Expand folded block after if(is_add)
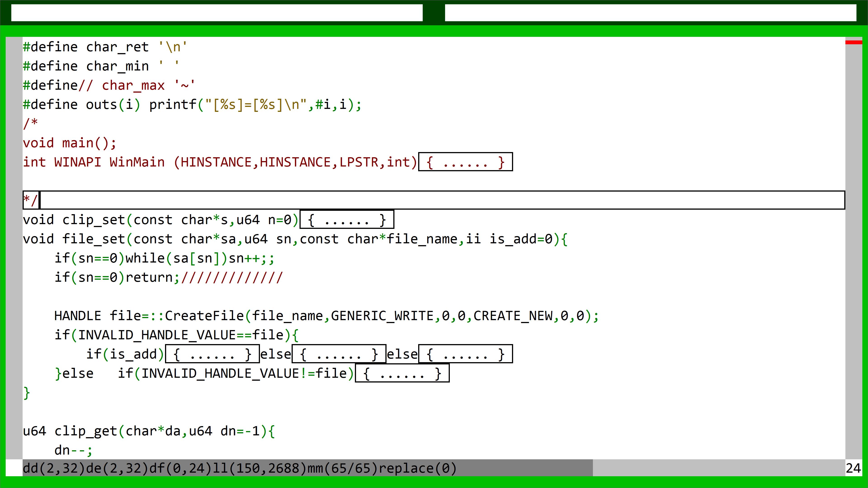This screenshot has width=868, height=488. point(212,354)
